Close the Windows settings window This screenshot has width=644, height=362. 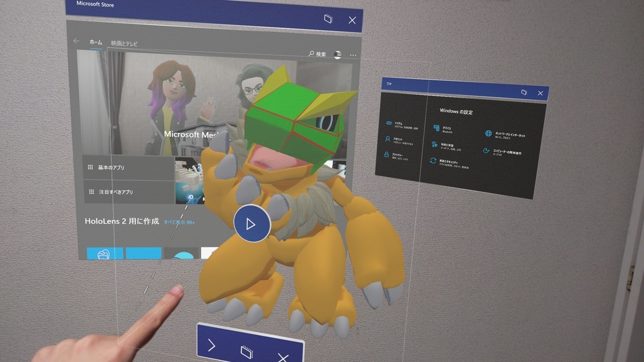click(540, 94)
